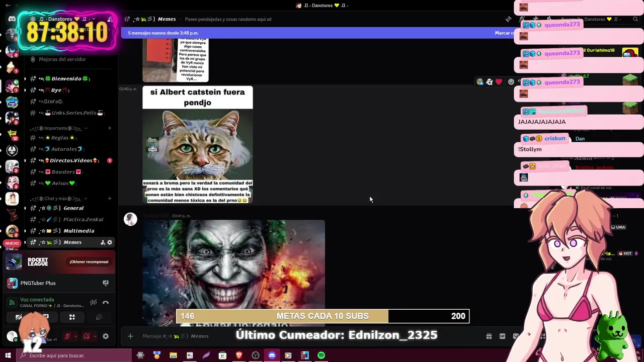The width and height of the screenshot is (644, 362).
Task: Open the voice soundboard button
Action: point(99,317)
